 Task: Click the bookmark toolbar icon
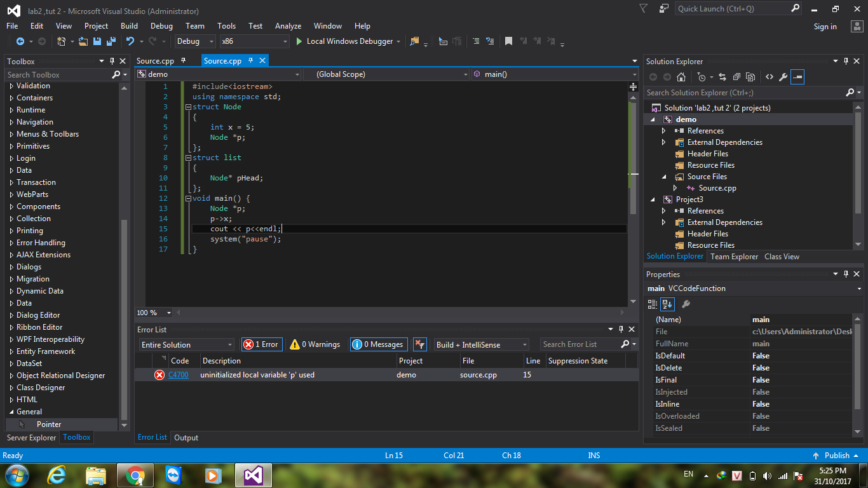coord(508,41)
